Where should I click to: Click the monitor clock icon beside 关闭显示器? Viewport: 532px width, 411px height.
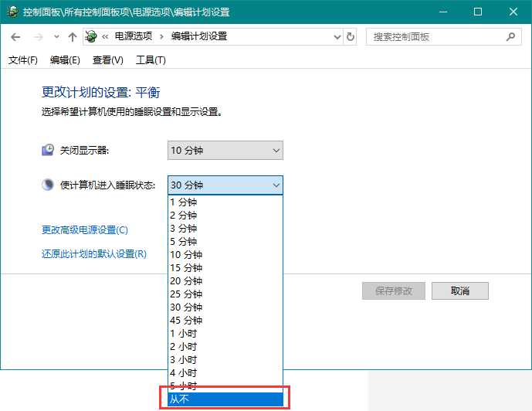[x=48, y=150]
